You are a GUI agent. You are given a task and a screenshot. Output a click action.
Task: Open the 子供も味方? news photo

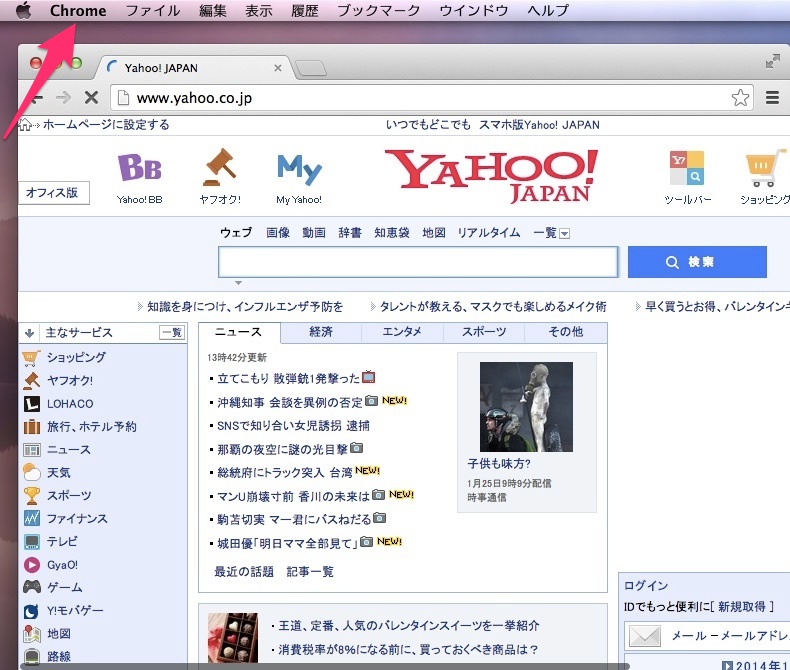pyautogui.click(x=526, y=407)
